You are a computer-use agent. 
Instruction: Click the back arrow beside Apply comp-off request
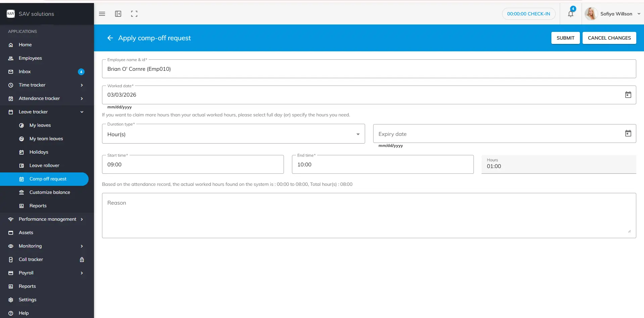tap(110, 38)
